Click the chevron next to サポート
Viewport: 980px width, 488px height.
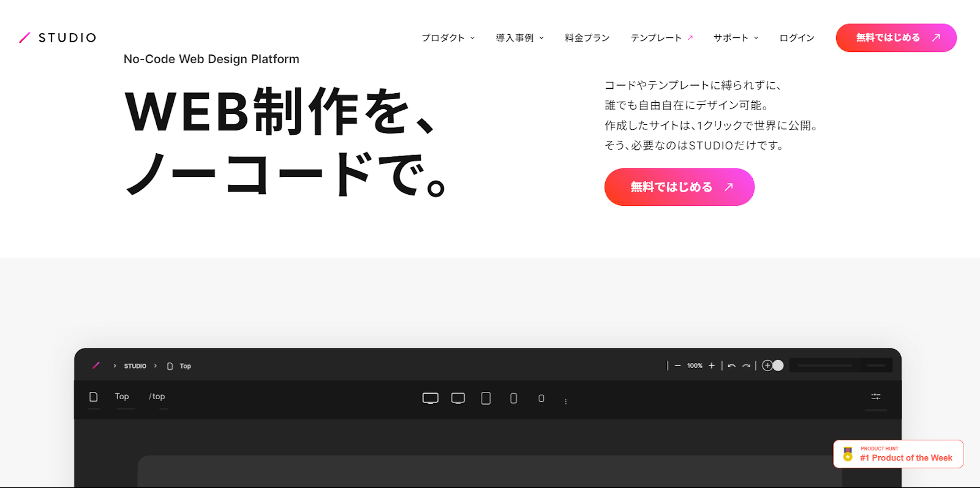click(x=756, y=38)
